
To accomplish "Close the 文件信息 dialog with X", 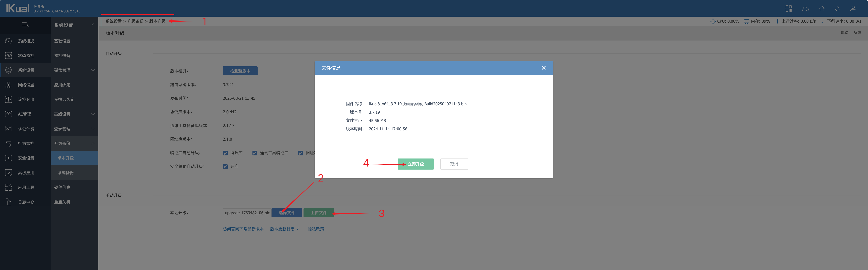I will 544,68.
